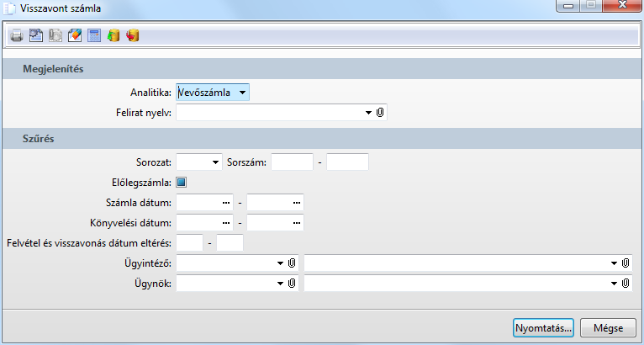This screenshot has height=345, width=644.
Task: Click the paperclip on the first Ügynök field
Action: pos(292,283)
